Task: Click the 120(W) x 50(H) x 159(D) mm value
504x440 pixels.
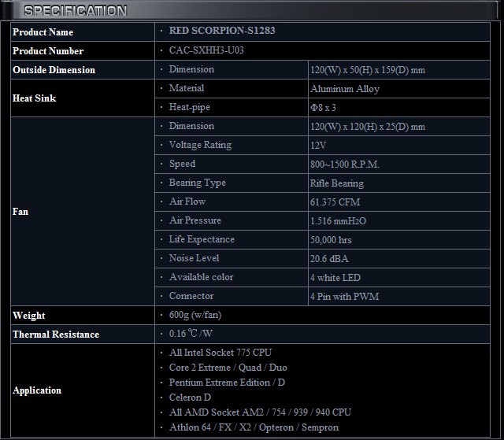Action: point(368,70)
